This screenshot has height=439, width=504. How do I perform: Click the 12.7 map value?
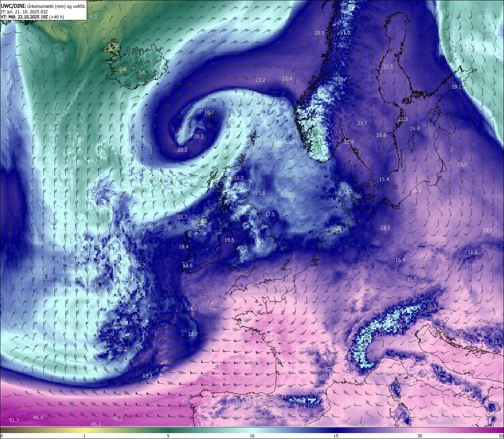click(x=193, y=334)
